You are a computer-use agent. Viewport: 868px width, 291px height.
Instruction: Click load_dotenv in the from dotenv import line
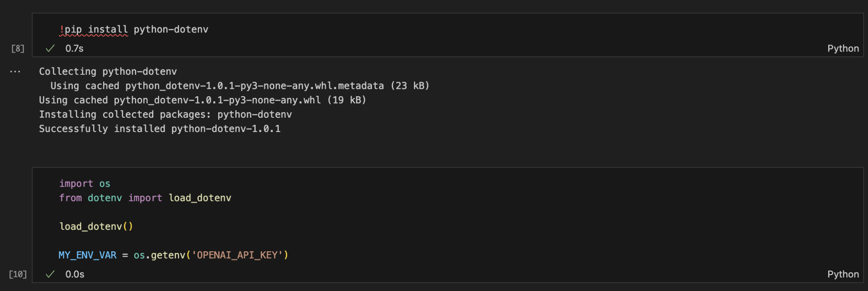tap(200, 198)
